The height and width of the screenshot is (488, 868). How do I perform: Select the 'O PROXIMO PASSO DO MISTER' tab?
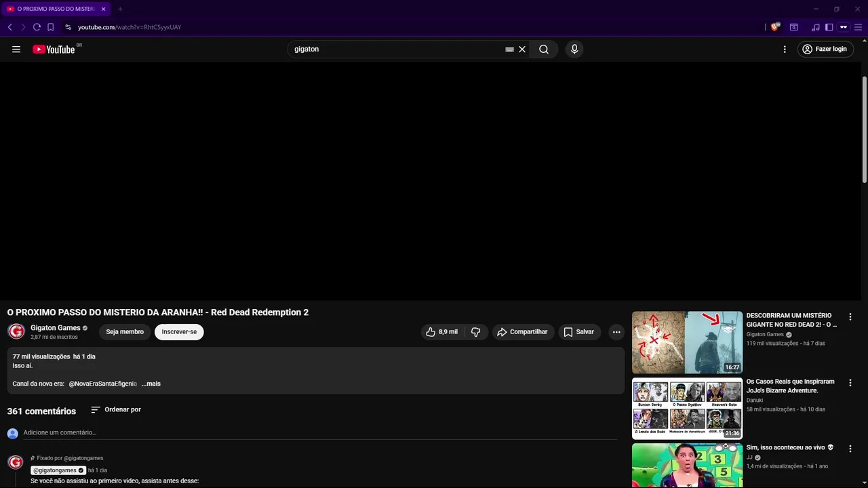[x=56, y=9]
